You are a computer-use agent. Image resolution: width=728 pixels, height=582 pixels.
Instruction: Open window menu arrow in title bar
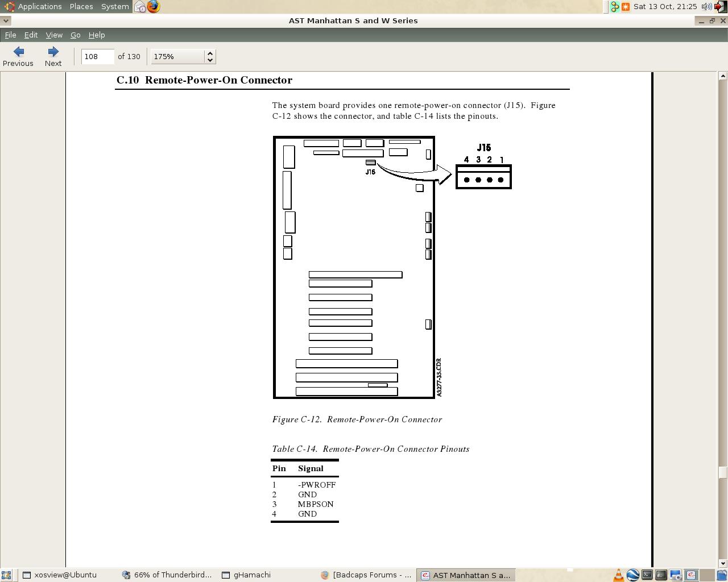[x=6, y=20]
